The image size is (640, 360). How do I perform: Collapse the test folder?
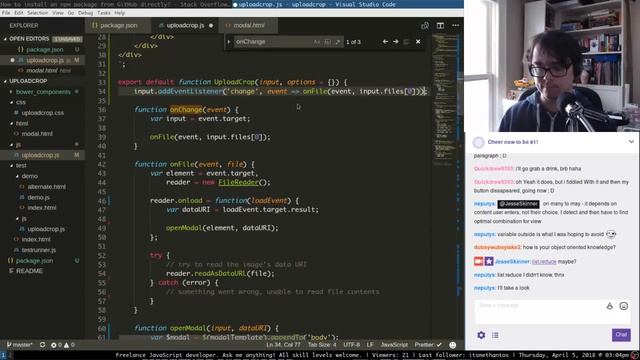click(x=21, y=165)
